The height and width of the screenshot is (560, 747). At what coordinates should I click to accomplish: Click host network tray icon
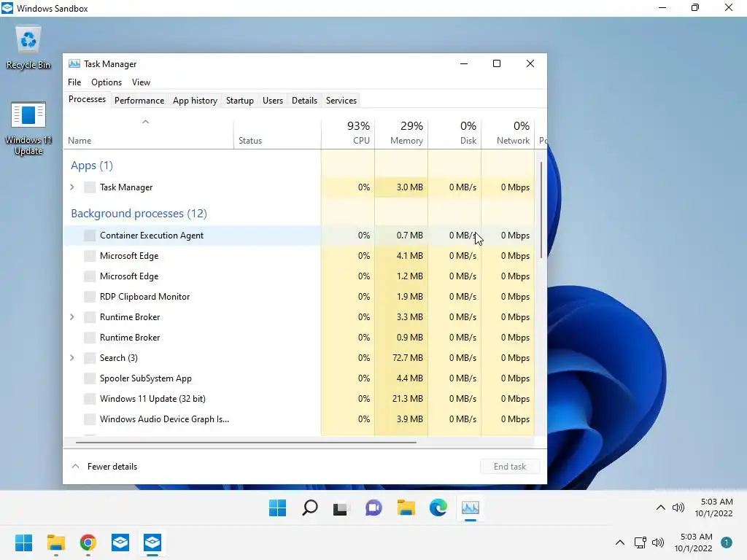pos(640,542)
